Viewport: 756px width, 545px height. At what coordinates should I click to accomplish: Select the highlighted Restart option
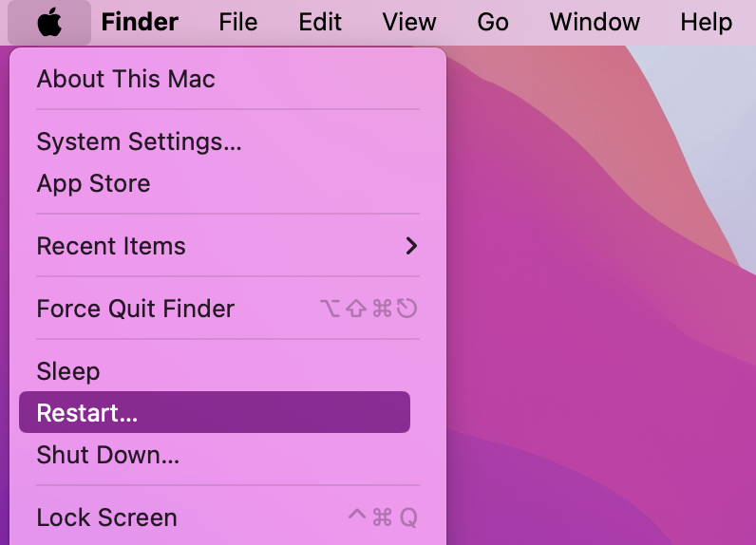pos(215,412)
